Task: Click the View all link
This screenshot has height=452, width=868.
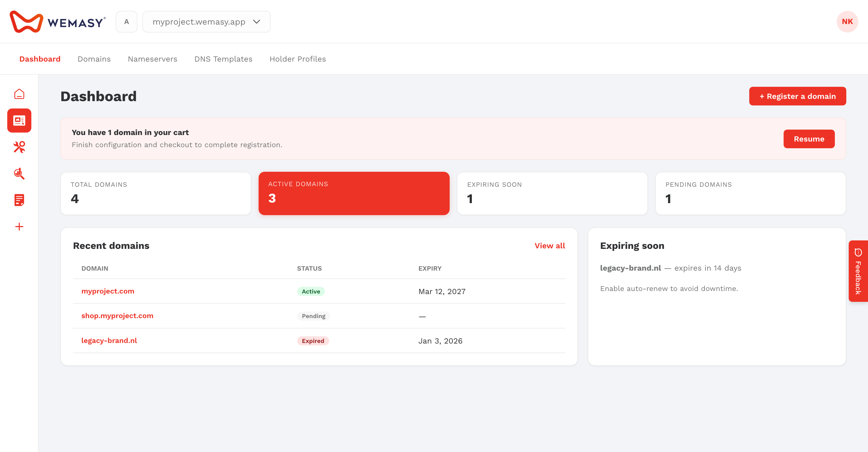Action: point(550,246)
